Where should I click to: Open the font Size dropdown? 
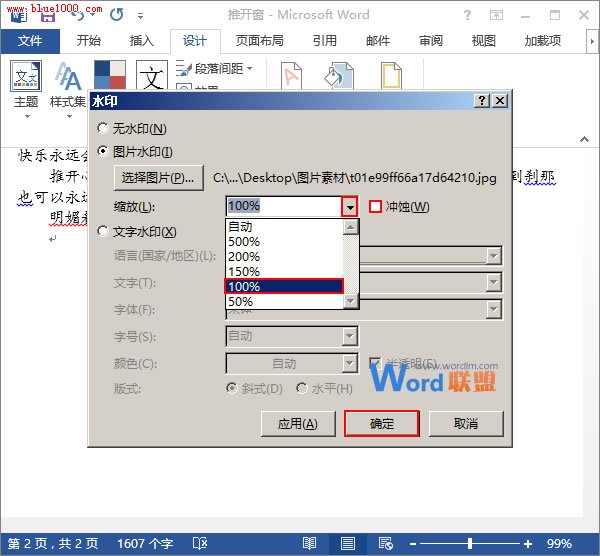click(x=350, y=336)
